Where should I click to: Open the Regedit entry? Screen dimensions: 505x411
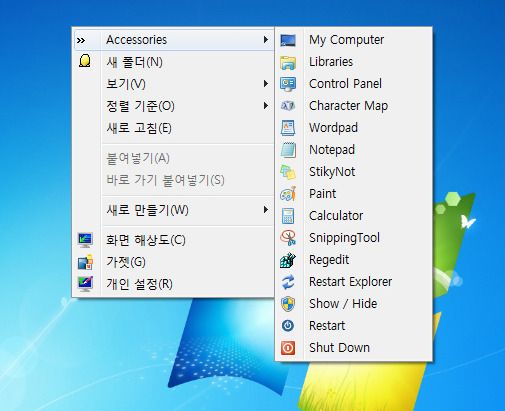[x=354, y=260]
